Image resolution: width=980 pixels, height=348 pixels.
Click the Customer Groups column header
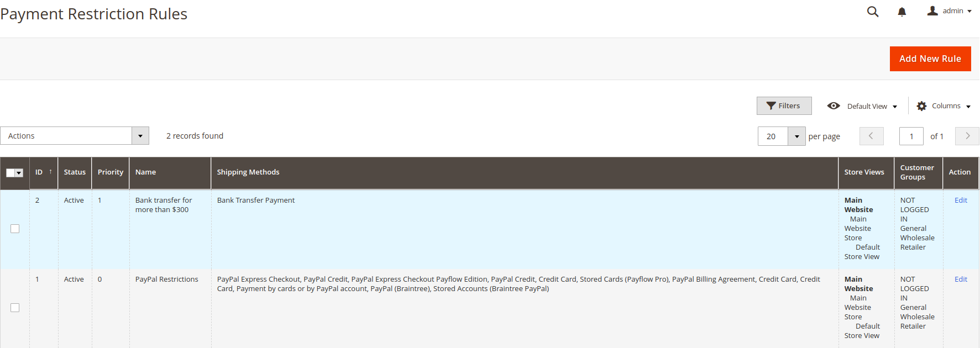919,172
